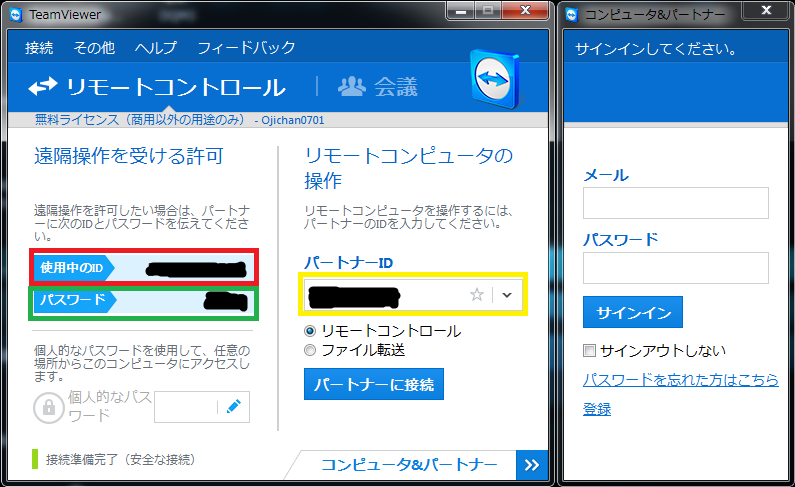Screen dimensions: 795x487
Task: Click the TeamViewer title bar icon
Action: (x=16, y=15)
